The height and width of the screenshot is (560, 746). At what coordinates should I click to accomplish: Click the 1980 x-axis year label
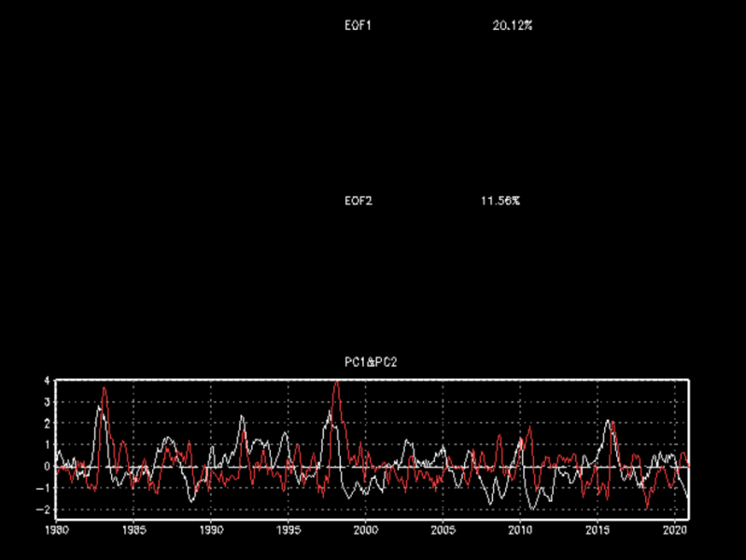(x=56, y=529)
